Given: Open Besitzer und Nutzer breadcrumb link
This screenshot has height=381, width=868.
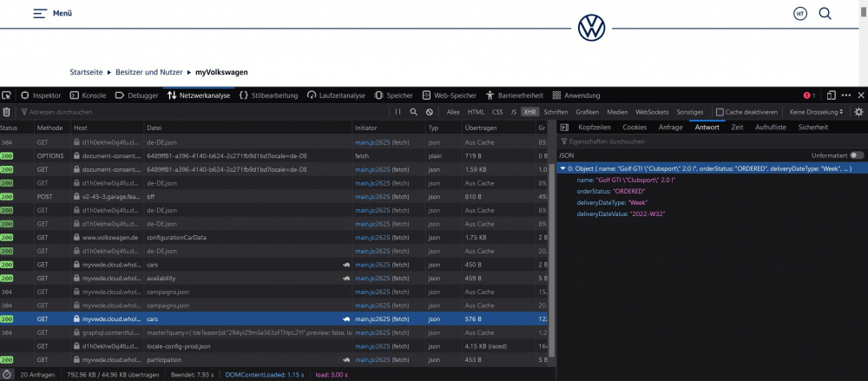Looking at the screenshot, I should pos(149,72).
